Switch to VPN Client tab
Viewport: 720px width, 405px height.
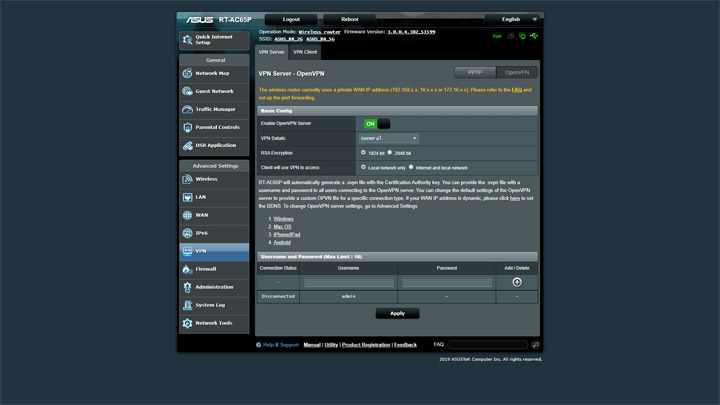[305, 52]
